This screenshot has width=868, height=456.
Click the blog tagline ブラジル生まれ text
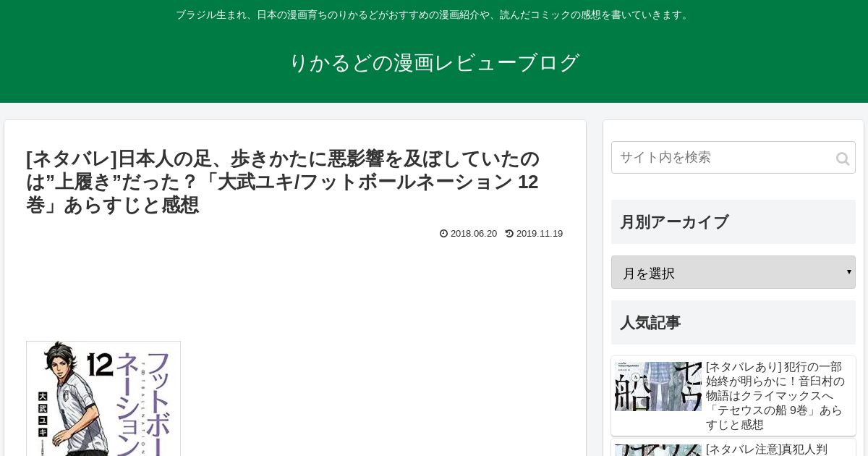(434, 14)
